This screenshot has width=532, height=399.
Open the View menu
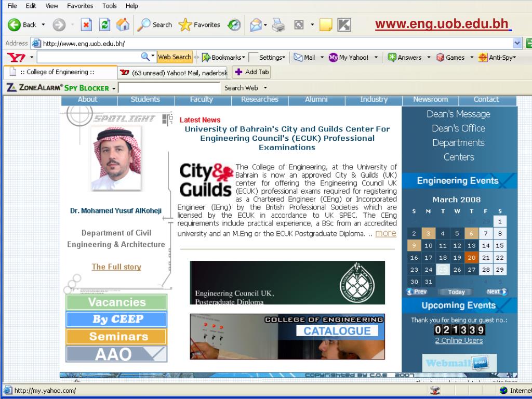click(51, 6)
